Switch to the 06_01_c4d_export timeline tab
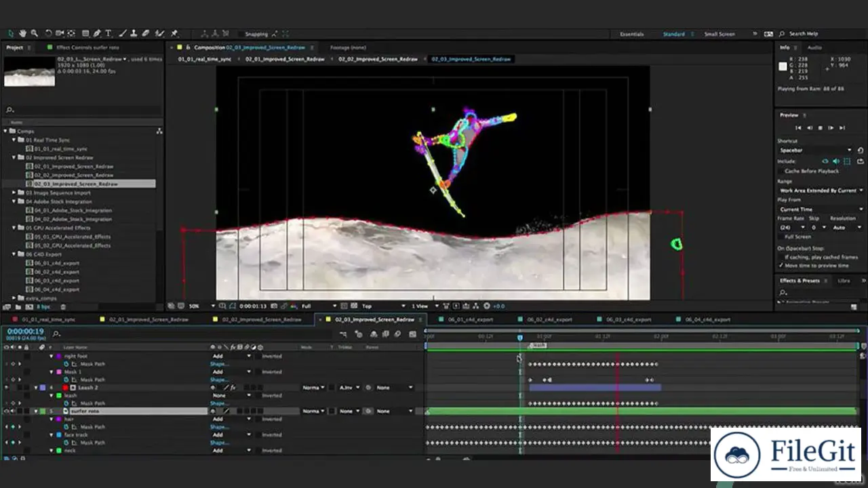Image resolution: width=868 pixels, height=488 pixels. (469, 319)
